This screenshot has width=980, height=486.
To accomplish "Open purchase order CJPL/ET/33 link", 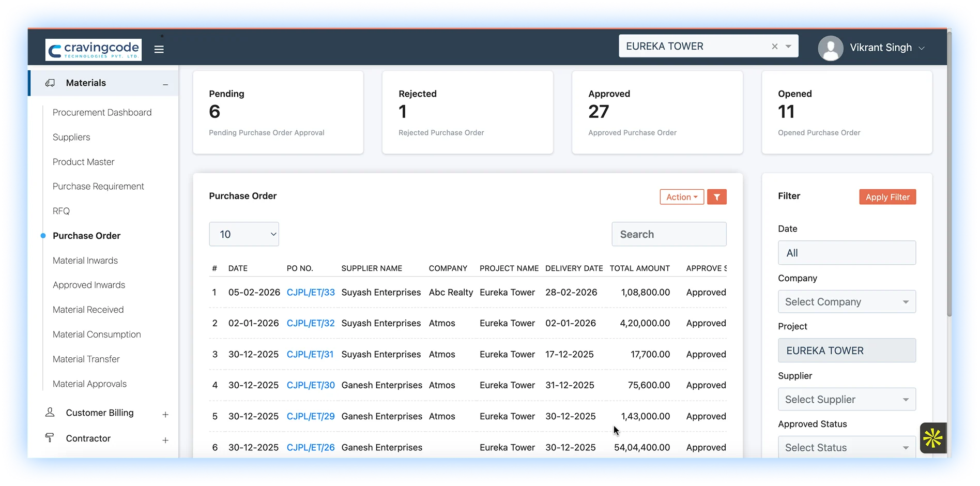I will [311, 292].
